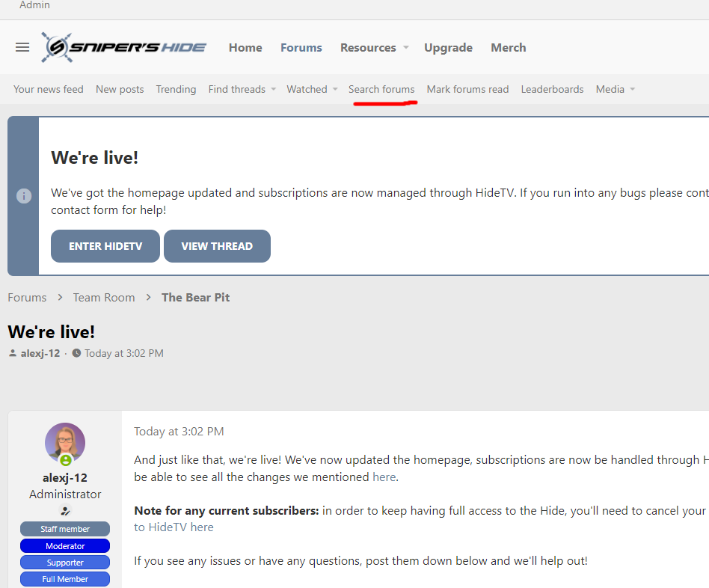
Task: Open the Forums nav item
Action: point(301,47)
